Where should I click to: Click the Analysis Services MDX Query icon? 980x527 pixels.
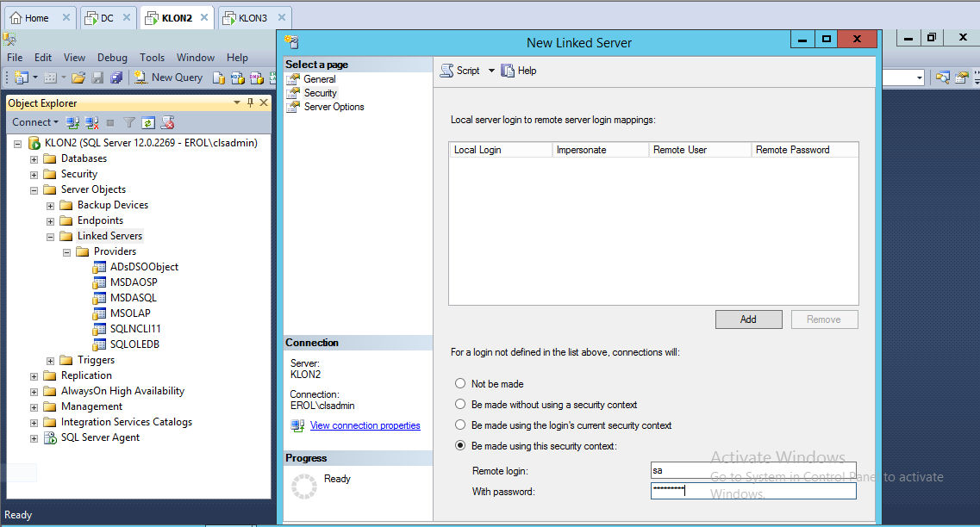click(x=237, y=77)
